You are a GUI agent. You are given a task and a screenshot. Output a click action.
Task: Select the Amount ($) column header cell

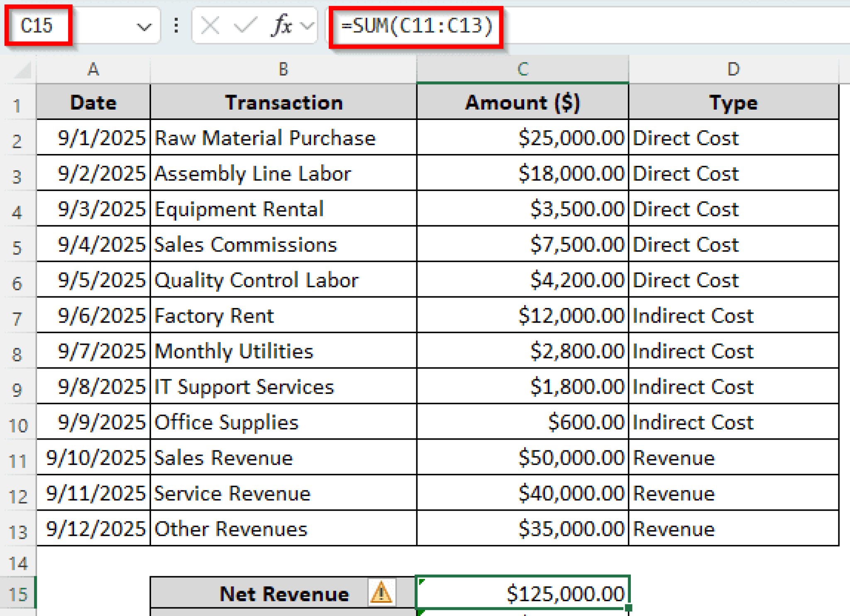[x=522, y=102]
